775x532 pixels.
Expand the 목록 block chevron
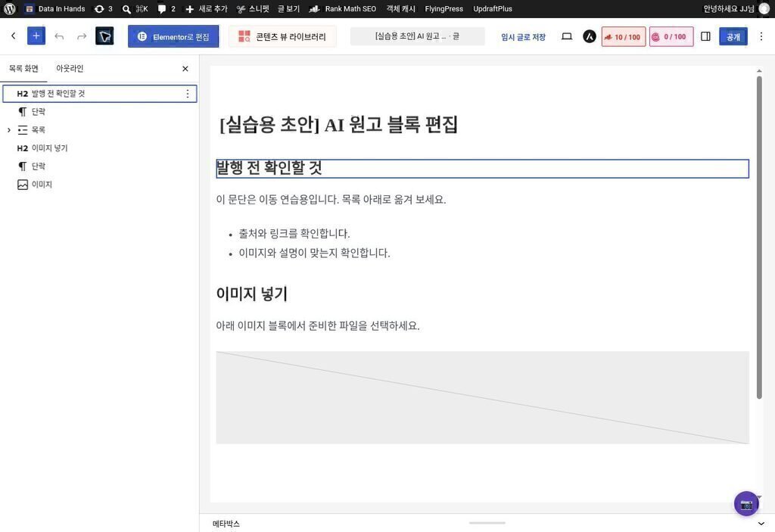click(9, 130)
